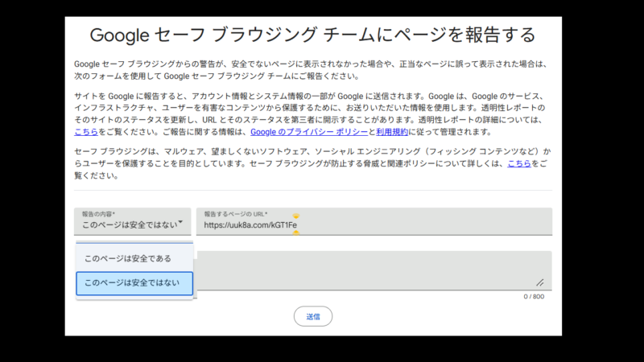This screenshot has height=362, width=644.
Task: Click the 報告するページの URL label
Action: (236, 214)
